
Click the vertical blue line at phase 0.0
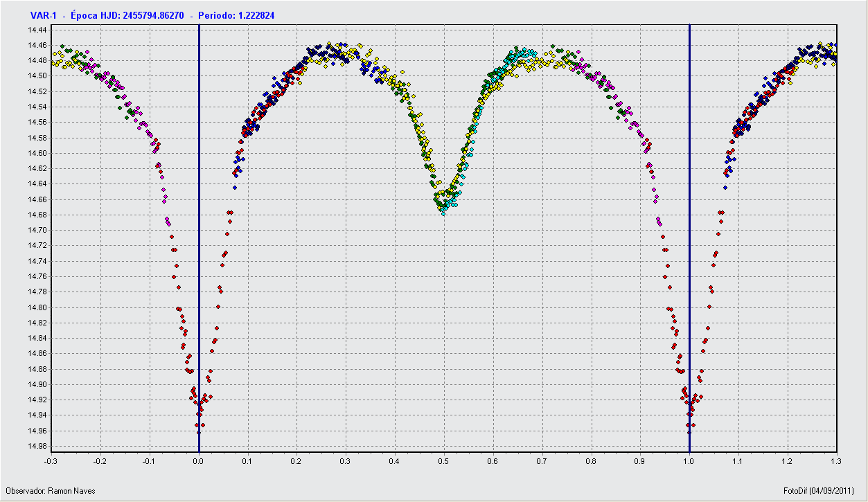coord(199,237)
